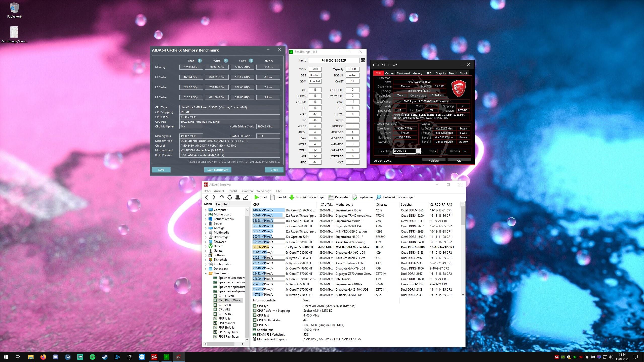The height and width of the screenshot is (362, 644).
Task: Open Treiber Aktualisierungen in AIDA64 toolbar
Action: (x=395, y=197)
